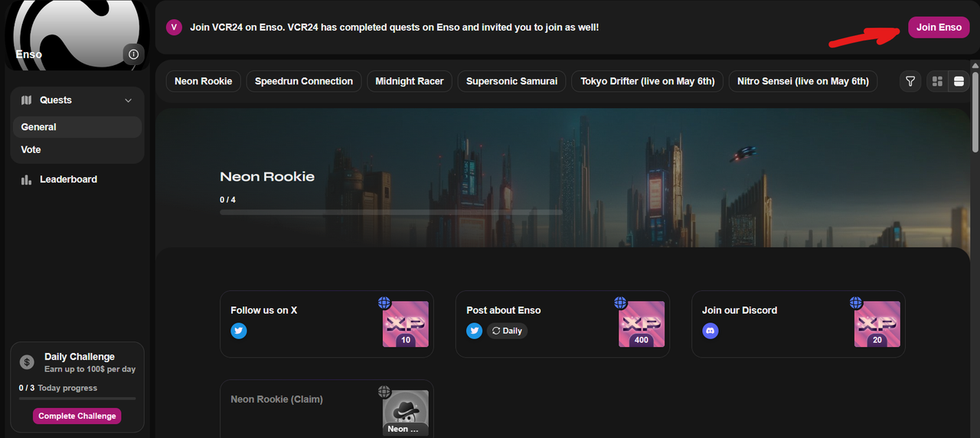This screenshot has width=980, height=438.
Task: Switch to grid view layout
Action: [937, 81]
